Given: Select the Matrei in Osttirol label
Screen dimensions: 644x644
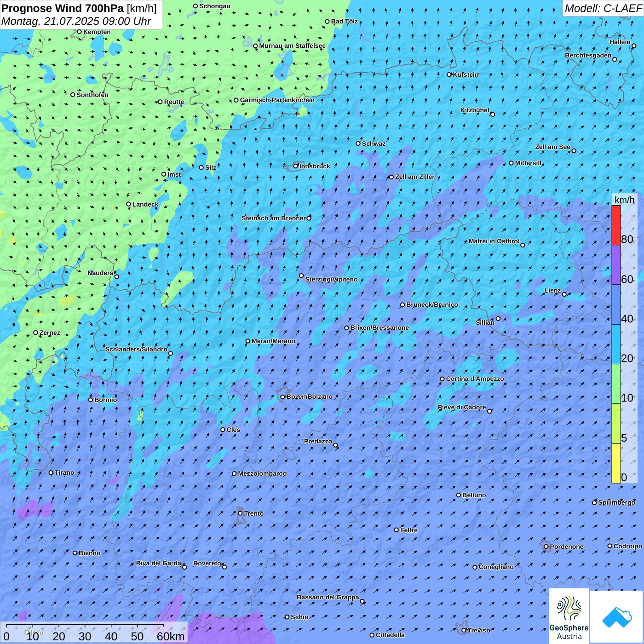Looking at the screenshot, I should [494, 241].
